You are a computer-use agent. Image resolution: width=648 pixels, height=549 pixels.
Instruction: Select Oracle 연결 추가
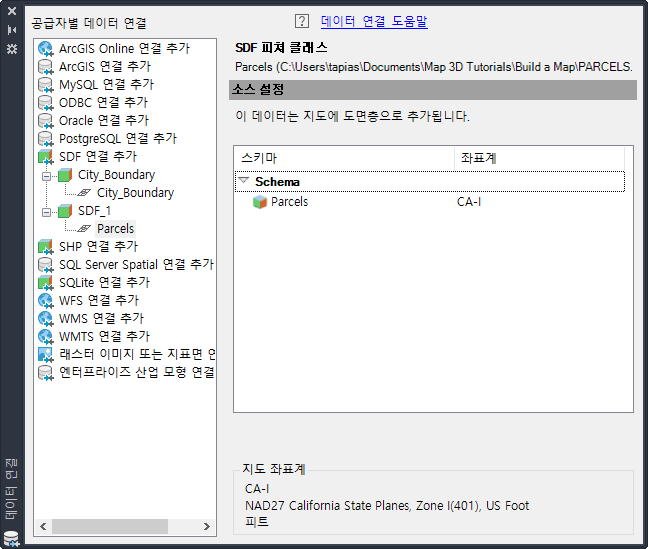(104, 121)
